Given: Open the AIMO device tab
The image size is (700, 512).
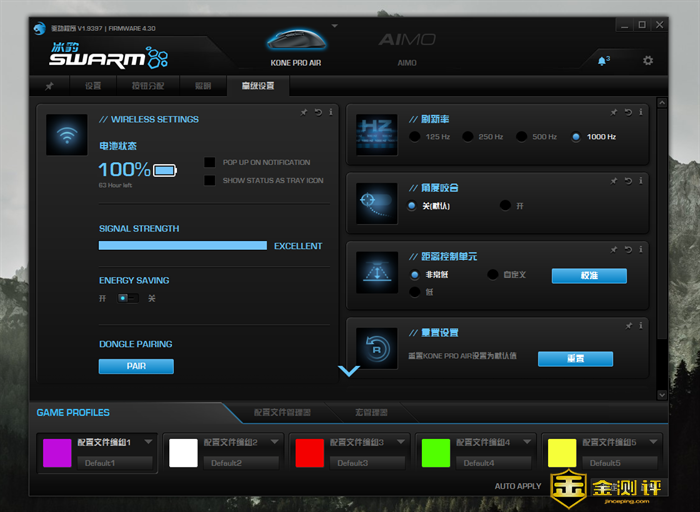Looking at the screenshot, I should click(x=407, y=46).
